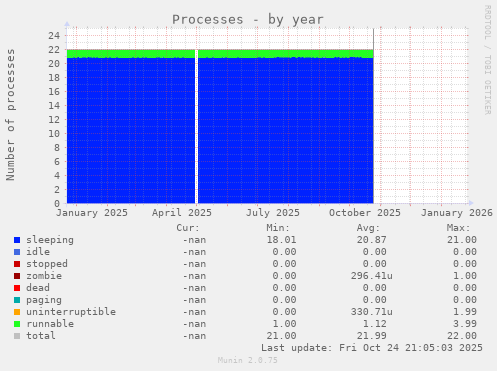Click uninterruptible average value 330.71u
Screen dimensions: 497x371
[x=372, y=312]
